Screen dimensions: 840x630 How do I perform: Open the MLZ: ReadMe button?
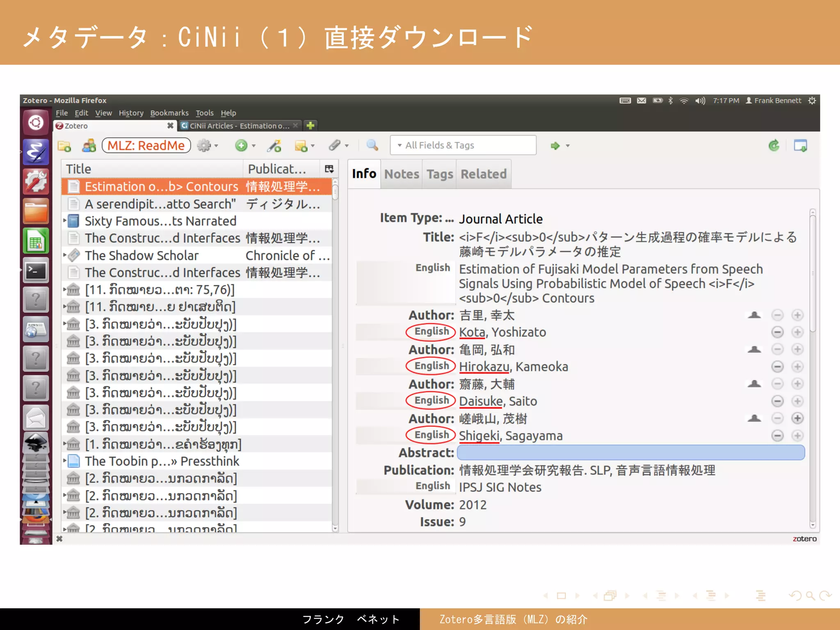coord(146,146)
